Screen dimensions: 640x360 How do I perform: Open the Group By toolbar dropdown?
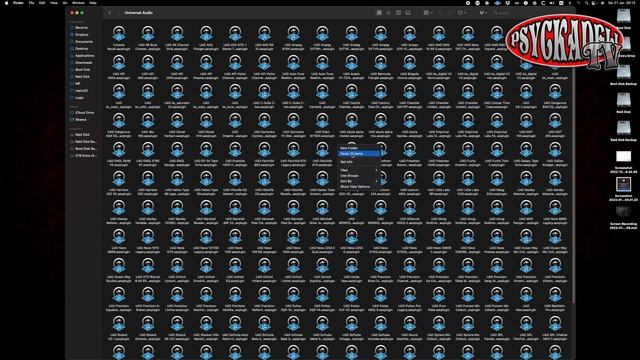[428, 13]
